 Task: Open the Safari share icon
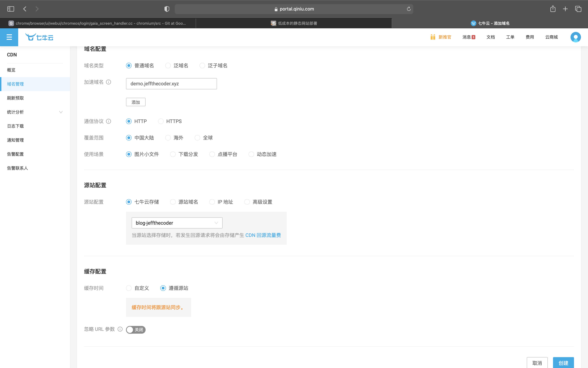553,9
